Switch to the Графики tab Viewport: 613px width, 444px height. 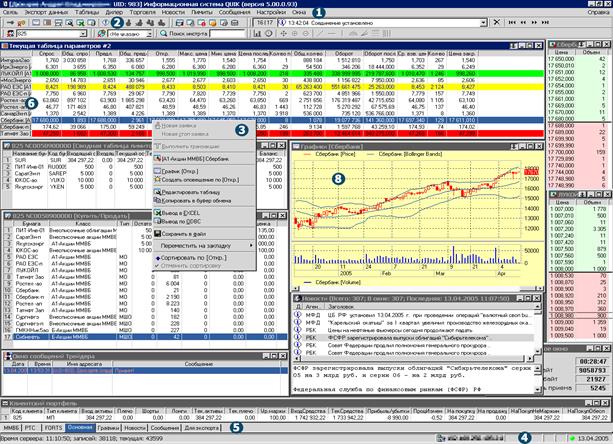tap(108, 428)
